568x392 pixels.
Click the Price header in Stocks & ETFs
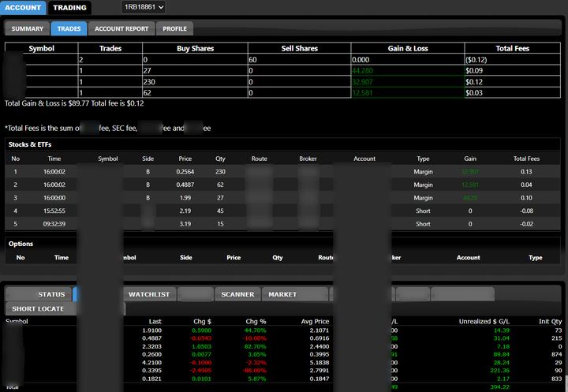[x=185, y=159]
